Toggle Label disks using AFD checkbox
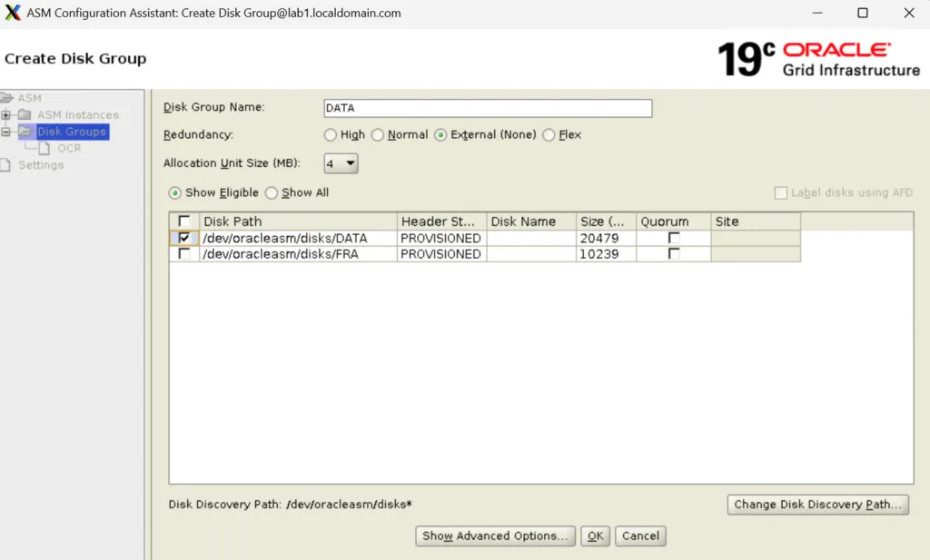Screen dimensions: 930x560 click(780, 192)
